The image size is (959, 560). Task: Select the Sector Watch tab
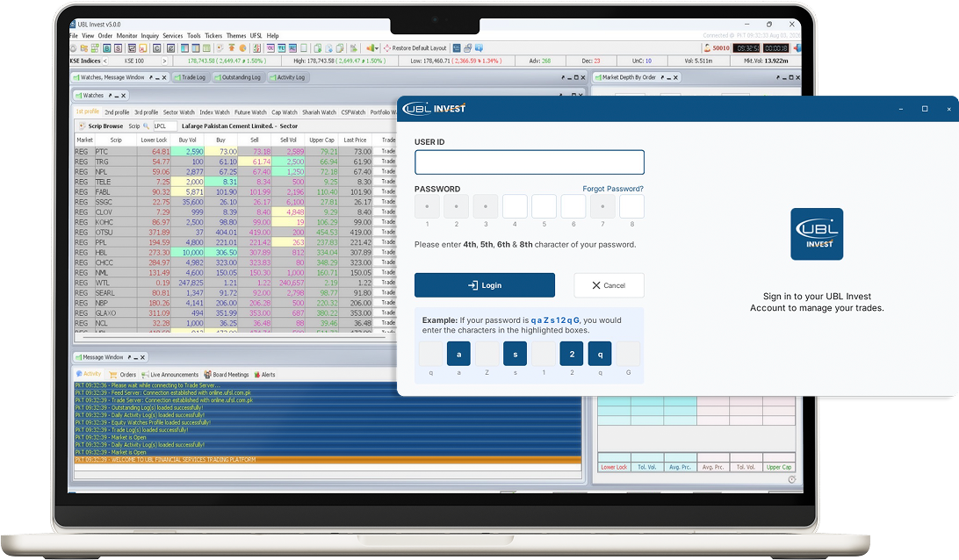[178, 112]
